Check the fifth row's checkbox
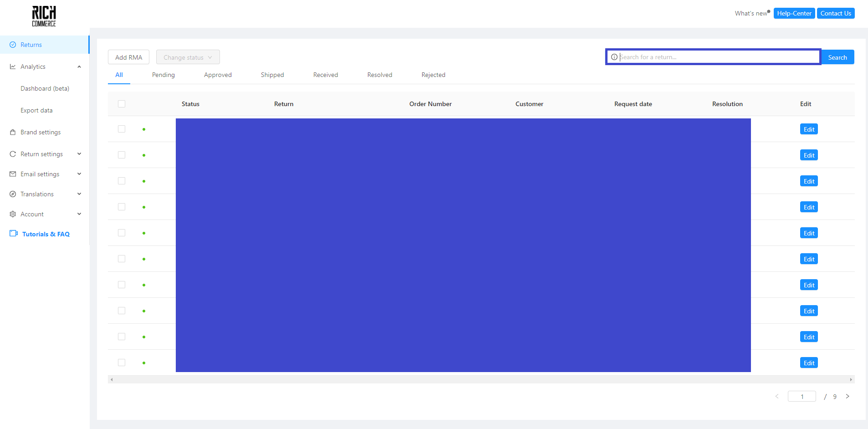 click(122, 233)
